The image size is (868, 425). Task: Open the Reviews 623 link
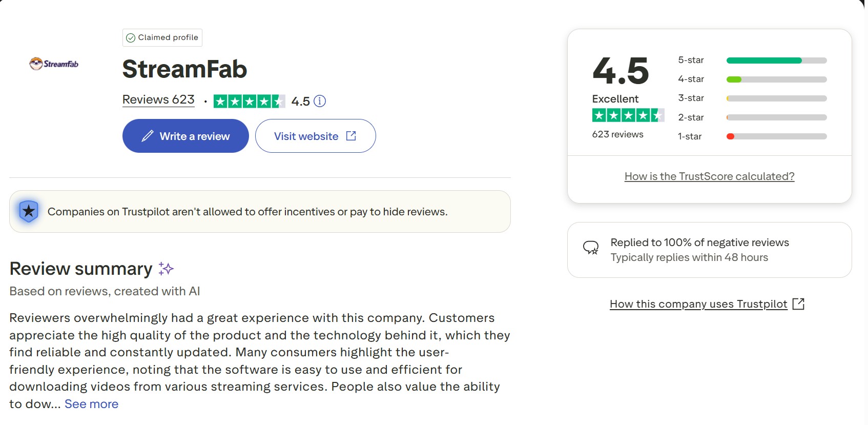click(158, 99)
